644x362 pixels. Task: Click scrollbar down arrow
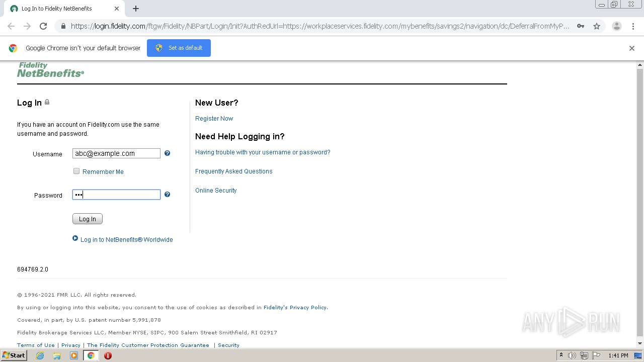click(x=640, y=343)
